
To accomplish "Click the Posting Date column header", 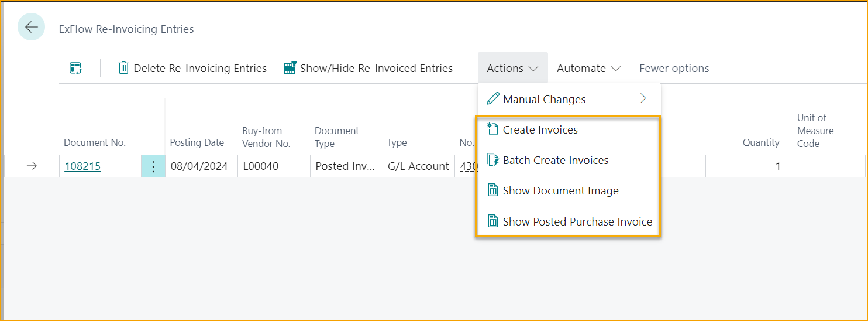I will coord(197,142).
